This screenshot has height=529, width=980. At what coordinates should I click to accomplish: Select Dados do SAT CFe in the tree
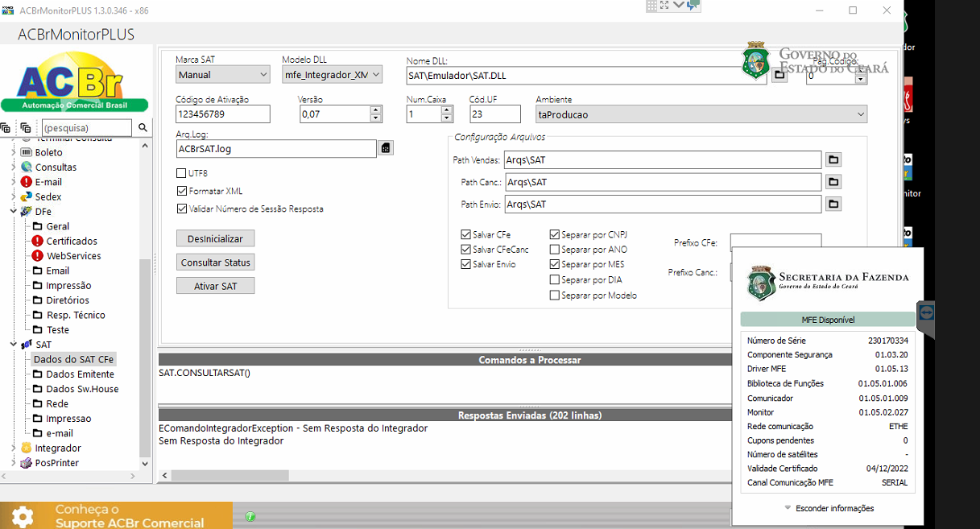pyautogui.click(x=73, y=359)
